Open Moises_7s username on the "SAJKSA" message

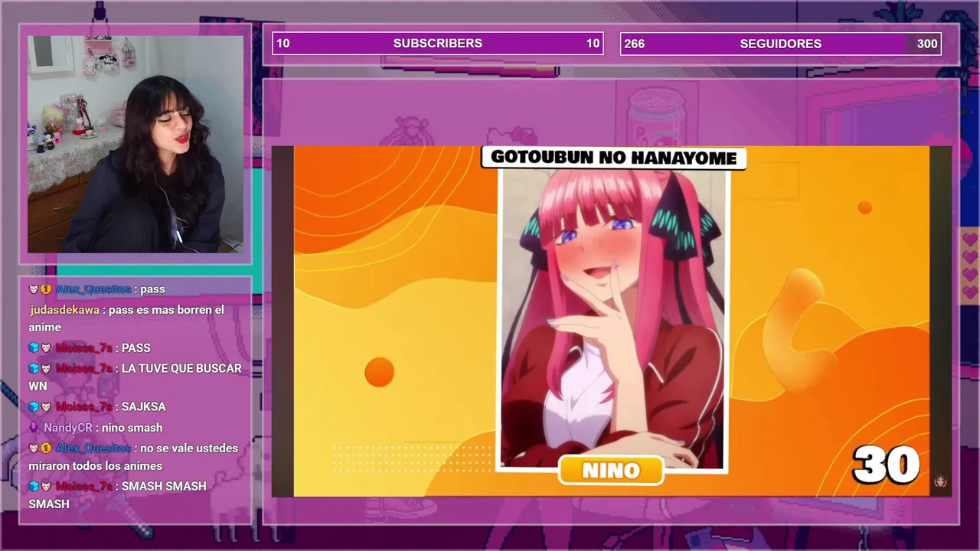click(x=84, y=407)
